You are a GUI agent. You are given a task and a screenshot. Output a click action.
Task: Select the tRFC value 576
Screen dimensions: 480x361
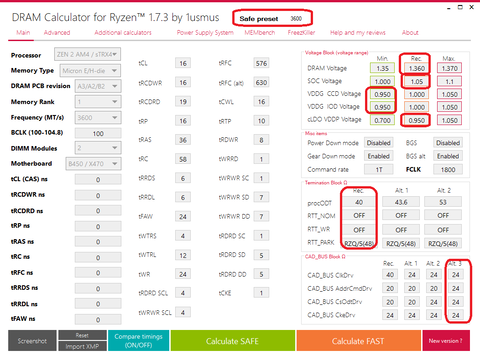pyautogui.click(x=261, y=63)
